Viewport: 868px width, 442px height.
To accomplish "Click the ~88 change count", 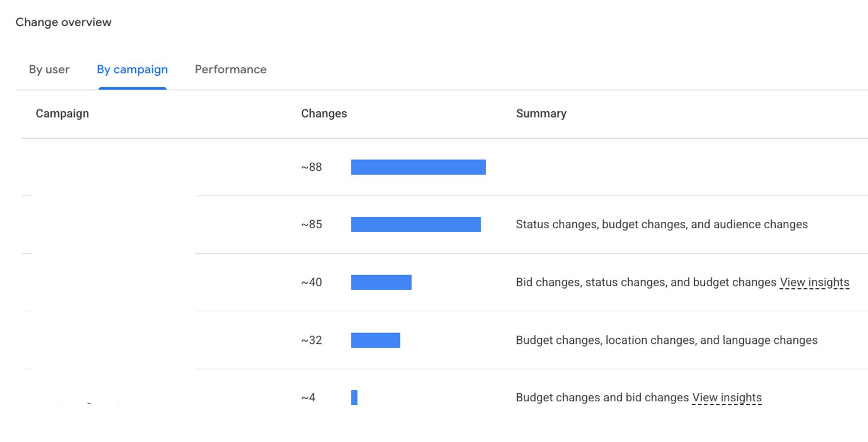I will pos(311,167).
